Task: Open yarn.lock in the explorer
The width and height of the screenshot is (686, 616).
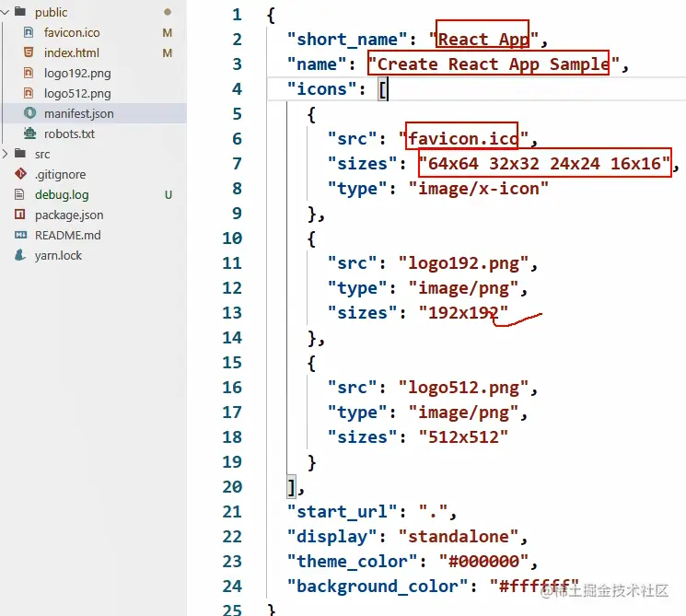Action: [58, 255]
